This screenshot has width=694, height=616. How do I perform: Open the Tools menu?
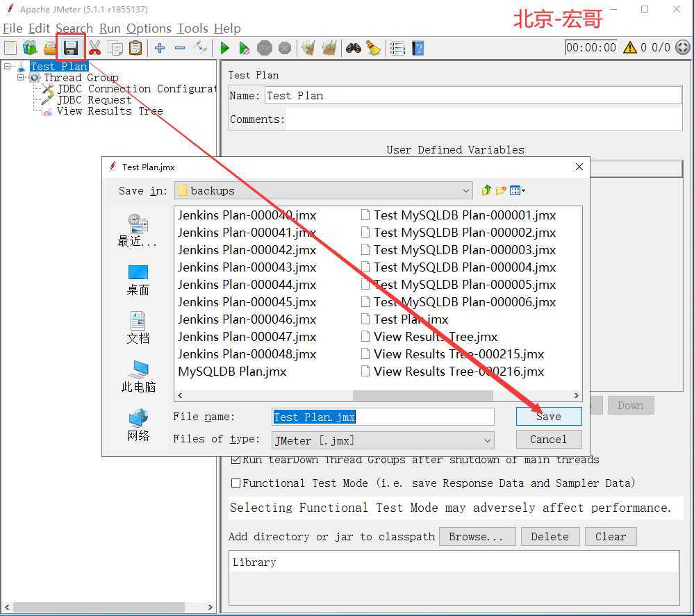(192, 28)
